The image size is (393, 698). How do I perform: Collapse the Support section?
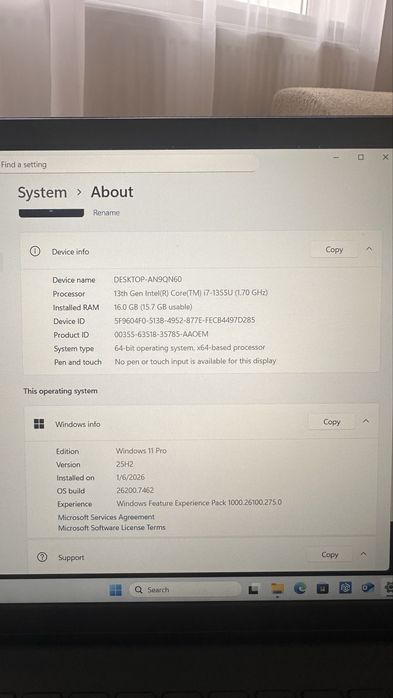click(x=364, y=554)
